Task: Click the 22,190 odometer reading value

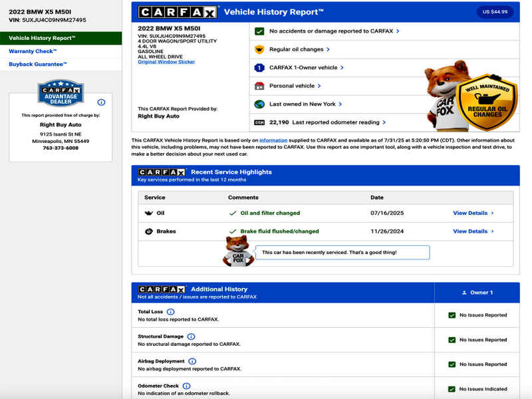Action: coord(279,122)
